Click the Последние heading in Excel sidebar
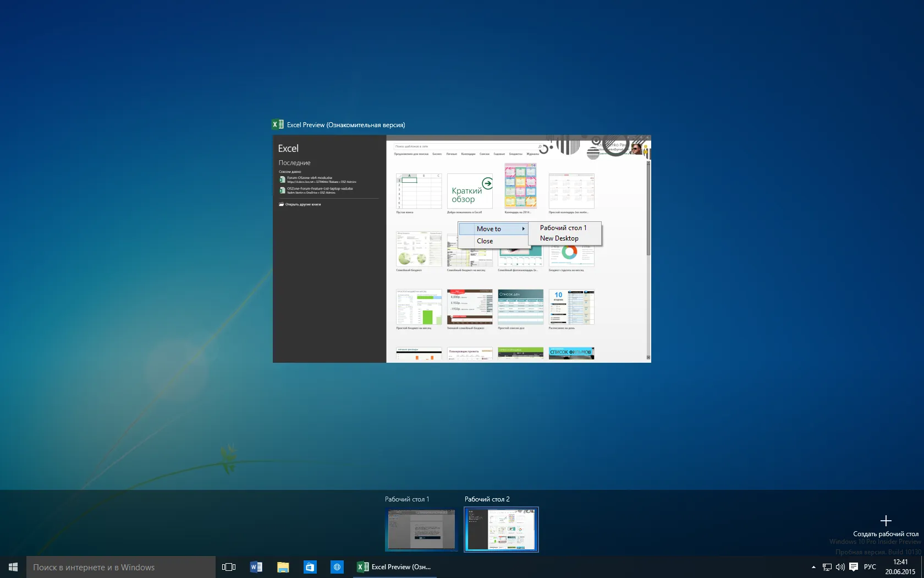This screenshot has height=578, width=924. point(294,163)
